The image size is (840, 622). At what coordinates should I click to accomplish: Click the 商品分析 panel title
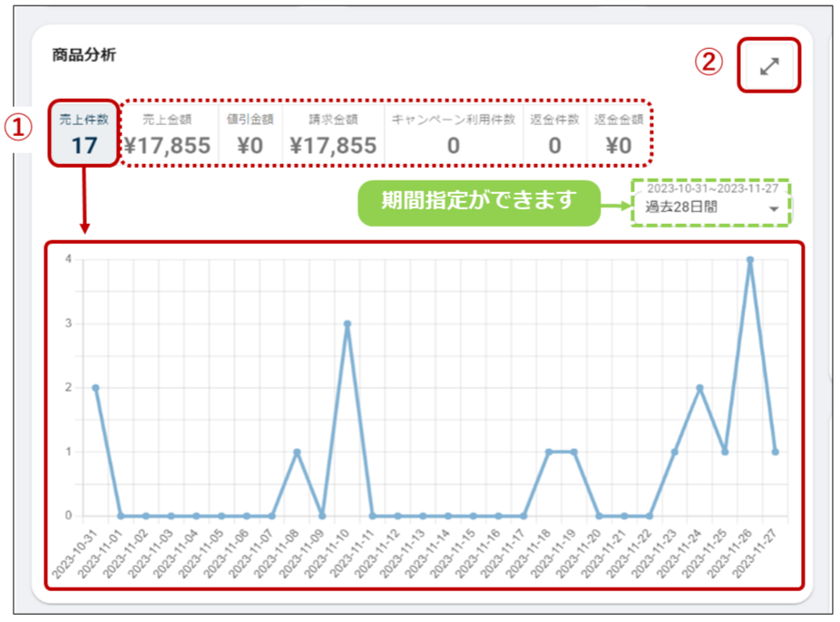[x=84, y=54]
